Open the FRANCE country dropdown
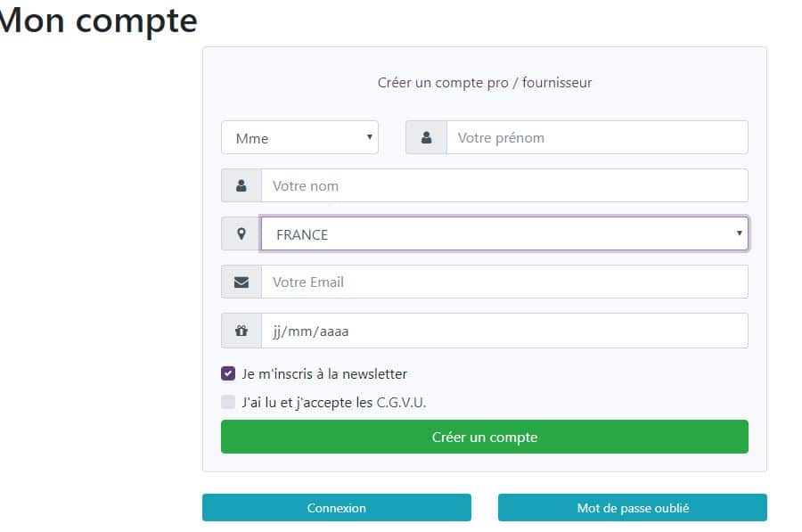The height and width of the screenshot is (532, 802). coord(504,233)
